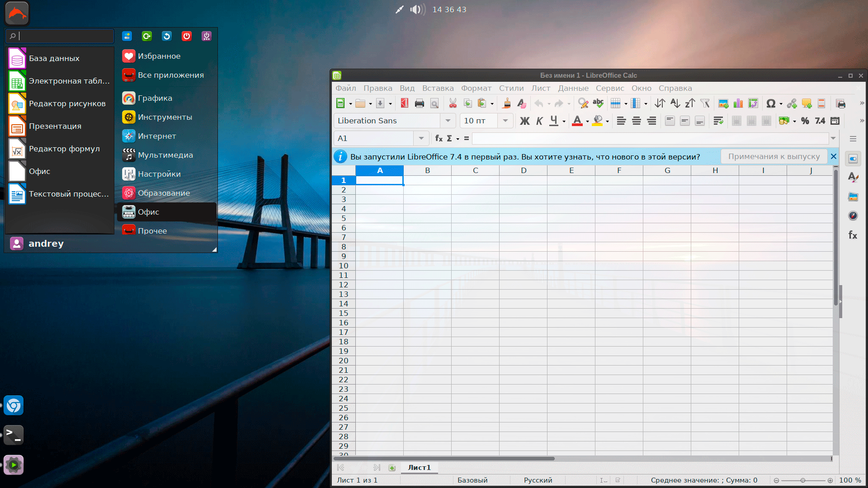Image resolution: width=868 pixels, height=488 pixels.
Task: Click the Примечания к выпуску button
Action: coord(774,156)
